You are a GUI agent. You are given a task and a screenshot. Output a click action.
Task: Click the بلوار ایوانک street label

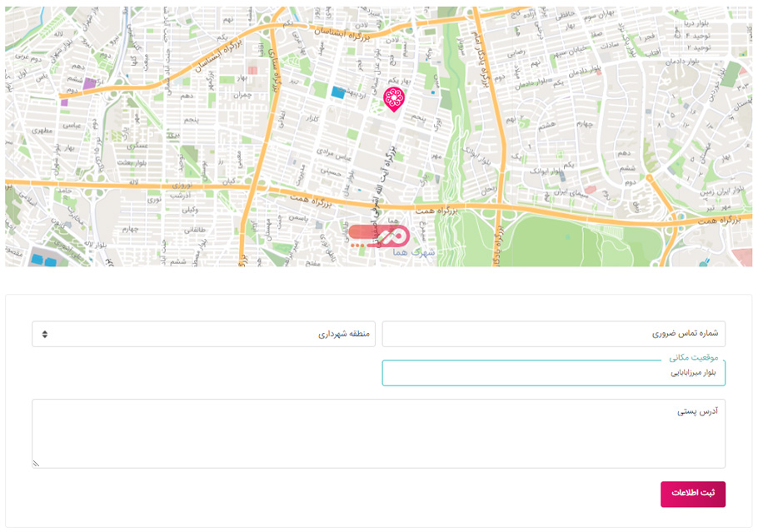pyautogui.click(x=545, y=173)
